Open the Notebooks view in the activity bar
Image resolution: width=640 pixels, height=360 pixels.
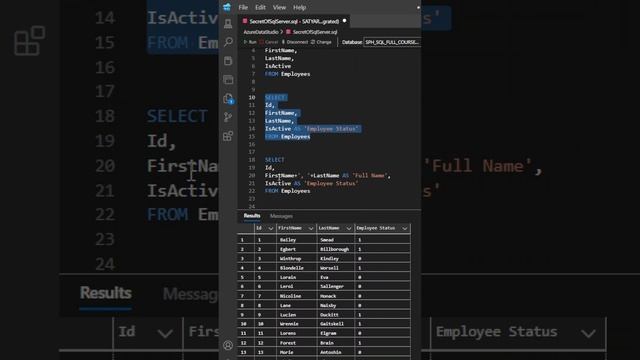coord(228,61)
